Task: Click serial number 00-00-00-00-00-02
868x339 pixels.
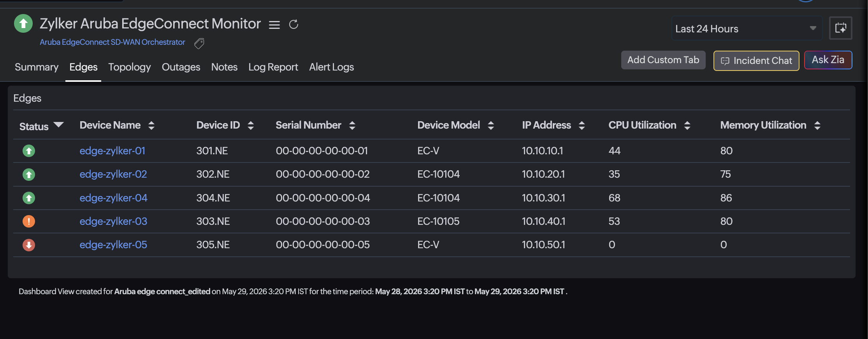Action: click(x=323, y=174)
